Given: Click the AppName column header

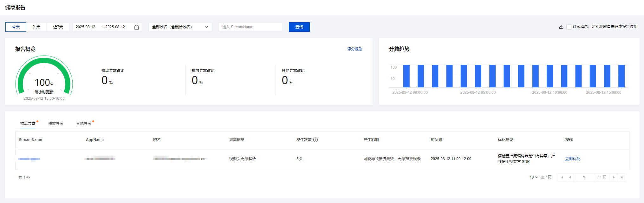Looking at the screenshot, I should (95, 140).
